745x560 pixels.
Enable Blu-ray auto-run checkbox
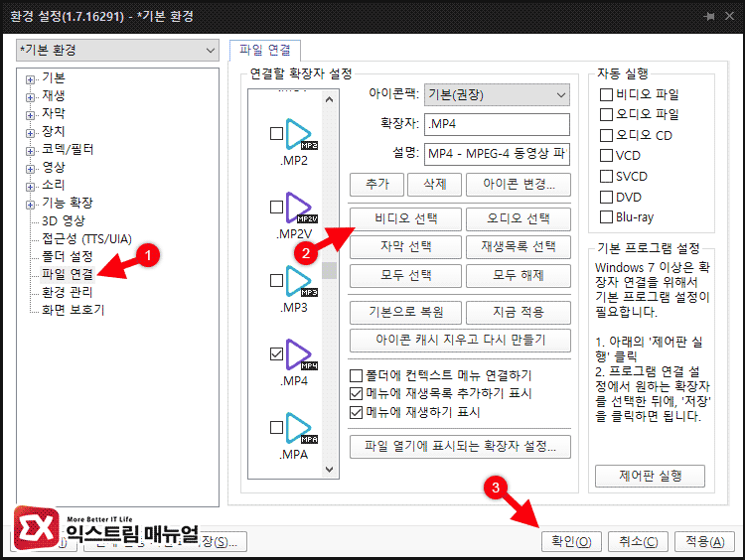click(x=606, y=217)
